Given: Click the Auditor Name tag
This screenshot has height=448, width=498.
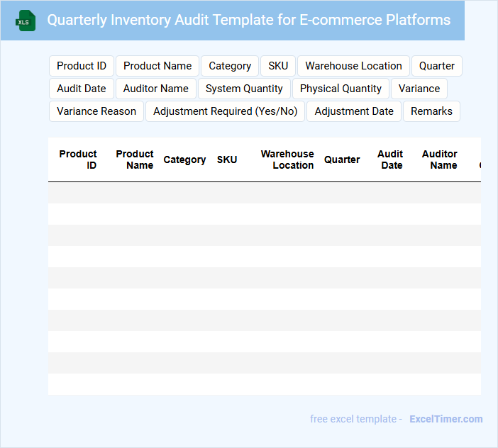Looking at the screenshot, I should [x=156, y=89].
